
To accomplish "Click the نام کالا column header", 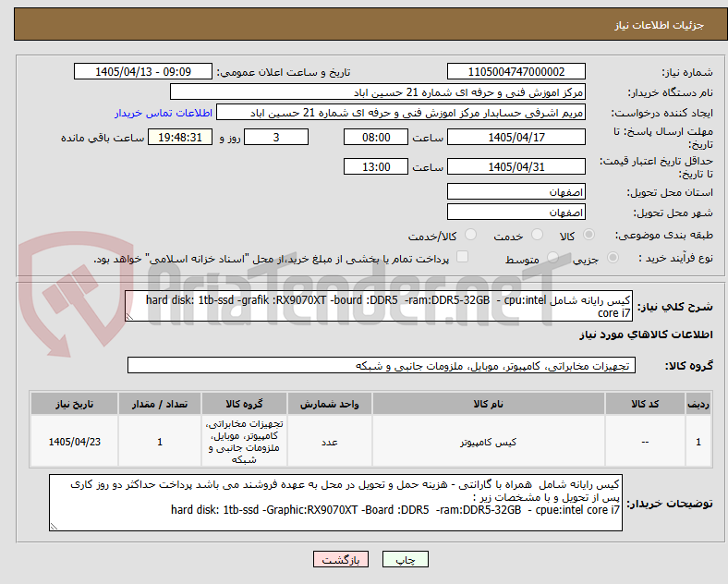I will [489, 404].
